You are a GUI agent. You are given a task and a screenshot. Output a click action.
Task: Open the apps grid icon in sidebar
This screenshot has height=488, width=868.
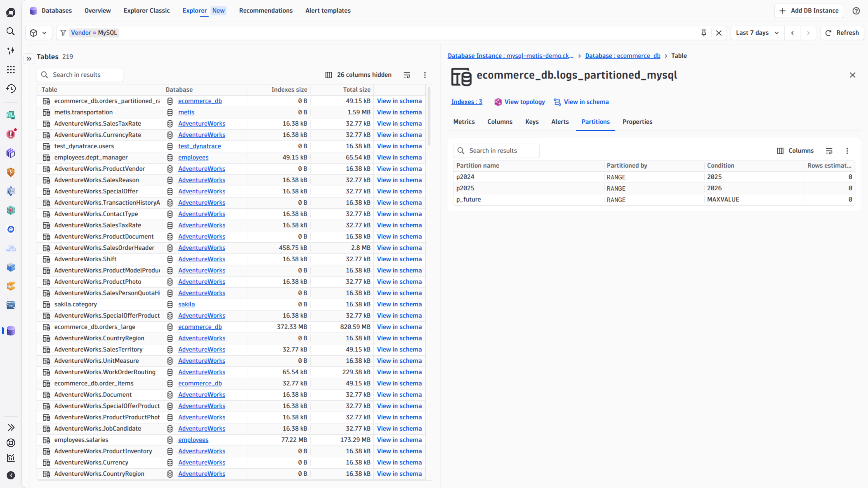coord(11,70)
